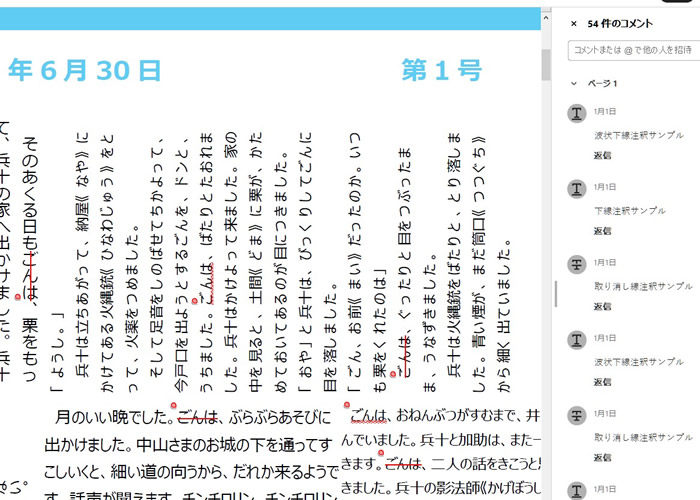700x500 pixels.
Task: Click the comment input field to add a comment
Action: pos(634,50)
